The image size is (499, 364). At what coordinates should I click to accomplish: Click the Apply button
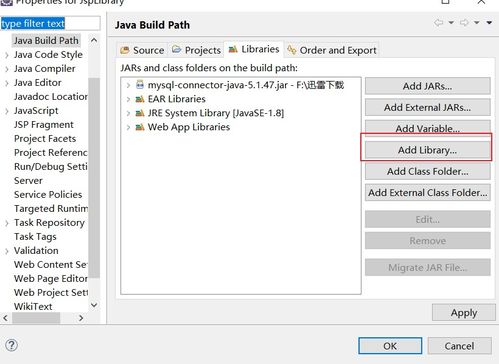464,313
